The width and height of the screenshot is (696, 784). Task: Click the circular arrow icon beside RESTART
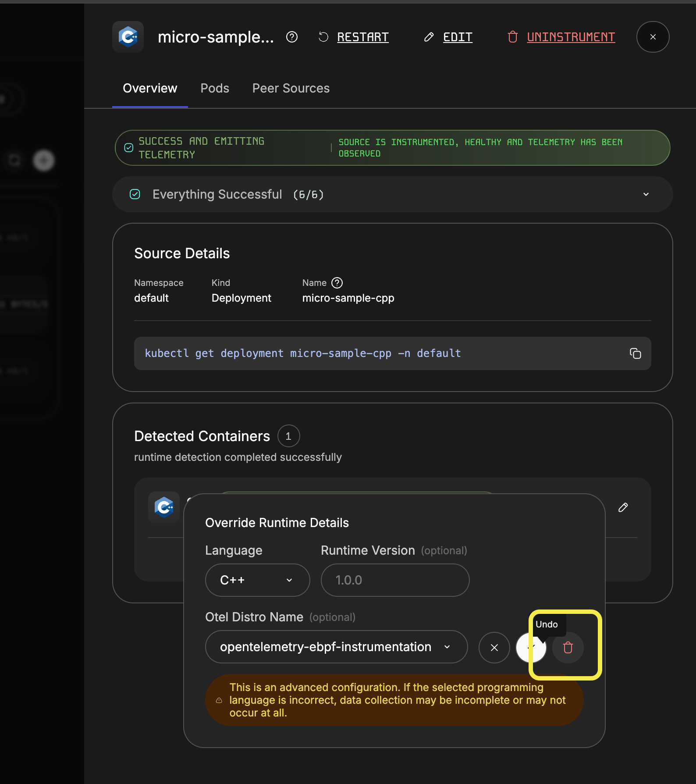(323, 37)
